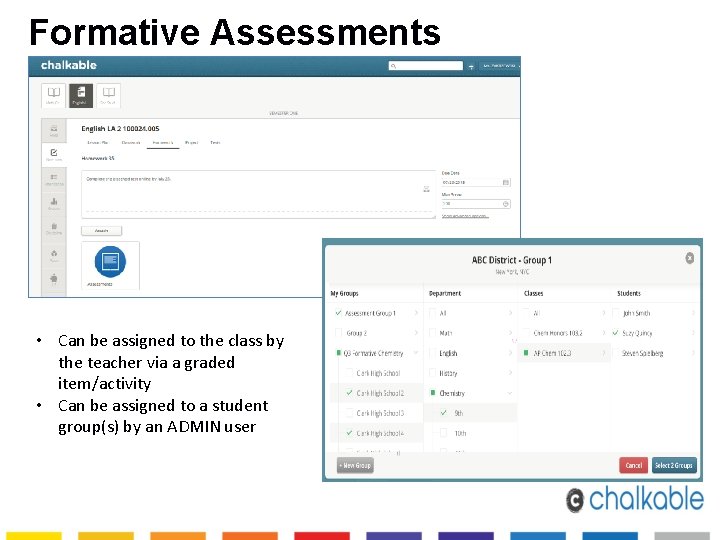Click the search field in the chalkable header
720x540 pixels.
coord(426,66)
